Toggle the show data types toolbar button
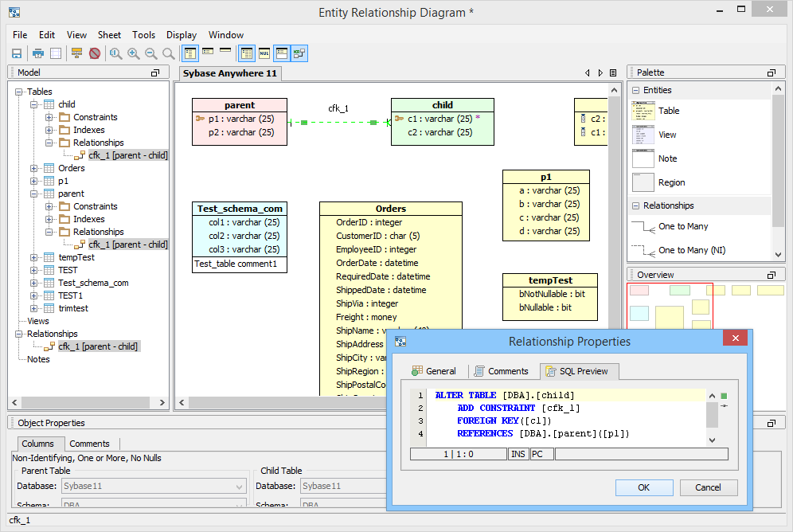This screenshot has height=532, width=793. click(247, 53)
